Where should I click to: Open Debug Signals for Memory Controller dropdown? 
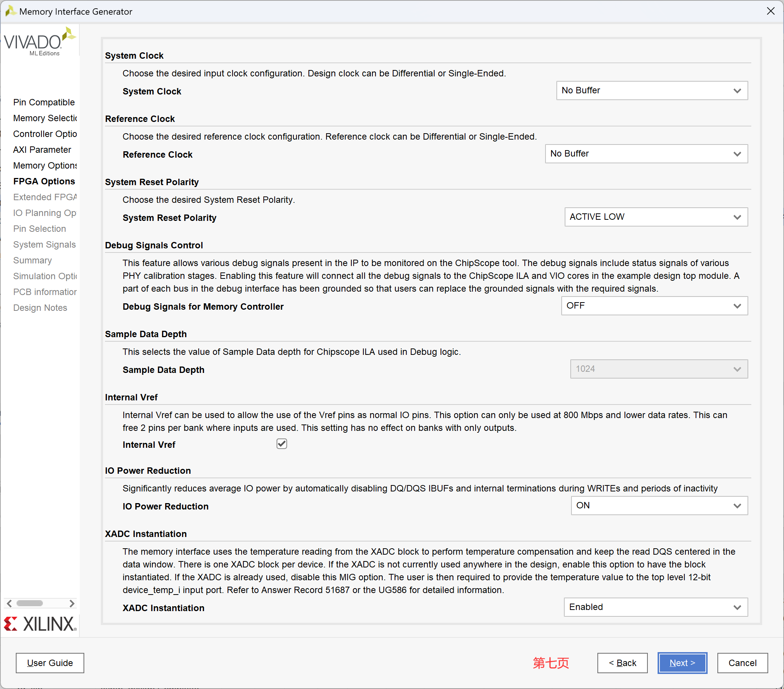pos(654,306)
